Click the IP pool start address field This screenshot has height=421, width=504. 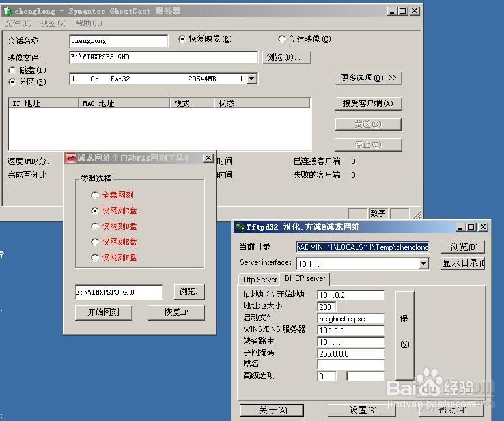pyautogui.click(x=351, y=295)
